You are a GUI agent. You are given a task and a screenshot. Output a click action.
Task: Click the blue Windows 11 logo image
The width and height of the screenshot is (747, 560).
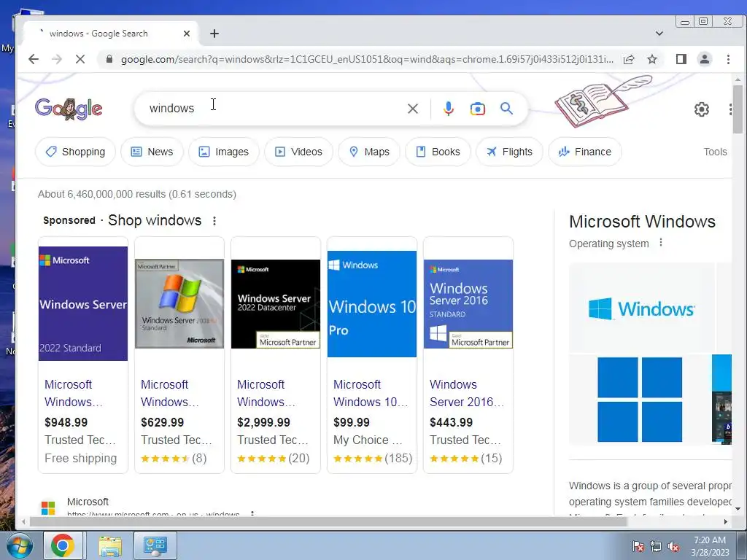[640, 400]
